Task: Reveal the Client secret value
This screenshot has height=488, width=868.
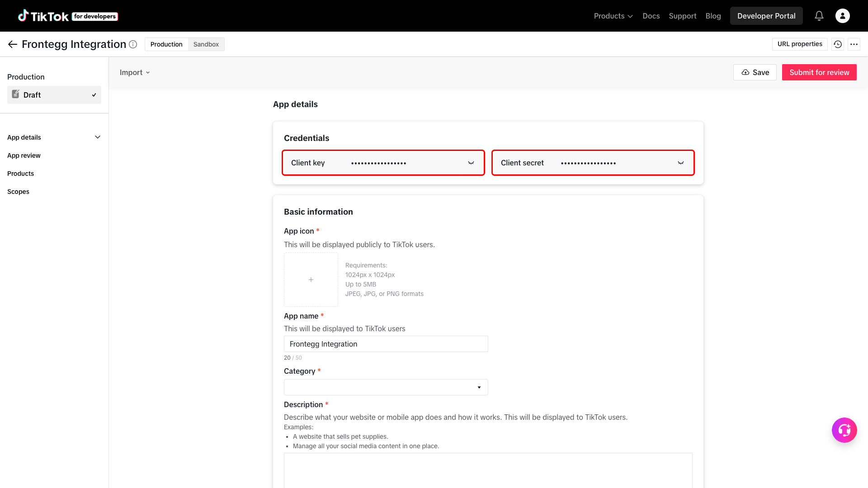Action: point(681,163)
